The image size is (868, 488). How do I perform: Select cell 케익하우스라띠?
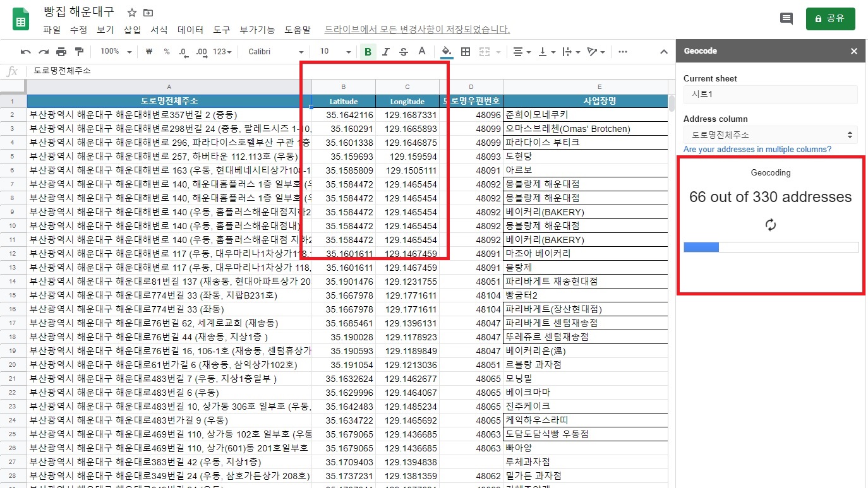tap(585, 420)
